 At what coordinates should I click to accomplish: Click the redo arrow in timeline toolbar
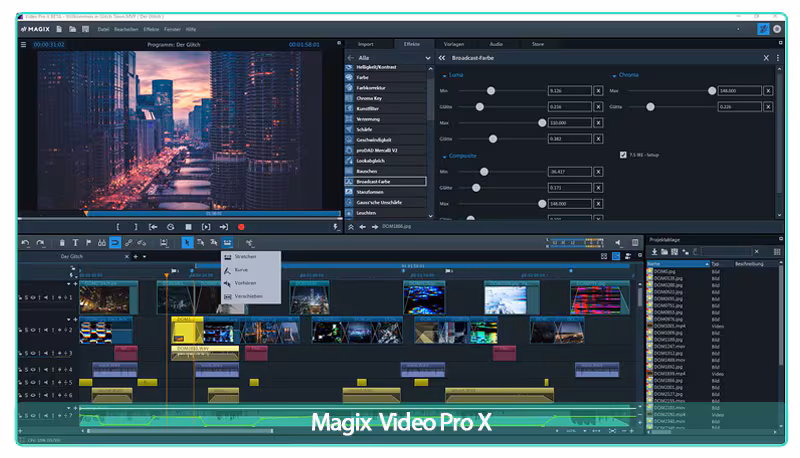click(x=40, y=243)
